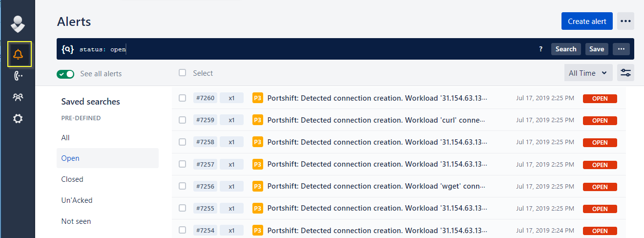
Task: Open Opsgenie home logo
Action: click(x=18, y=23)
